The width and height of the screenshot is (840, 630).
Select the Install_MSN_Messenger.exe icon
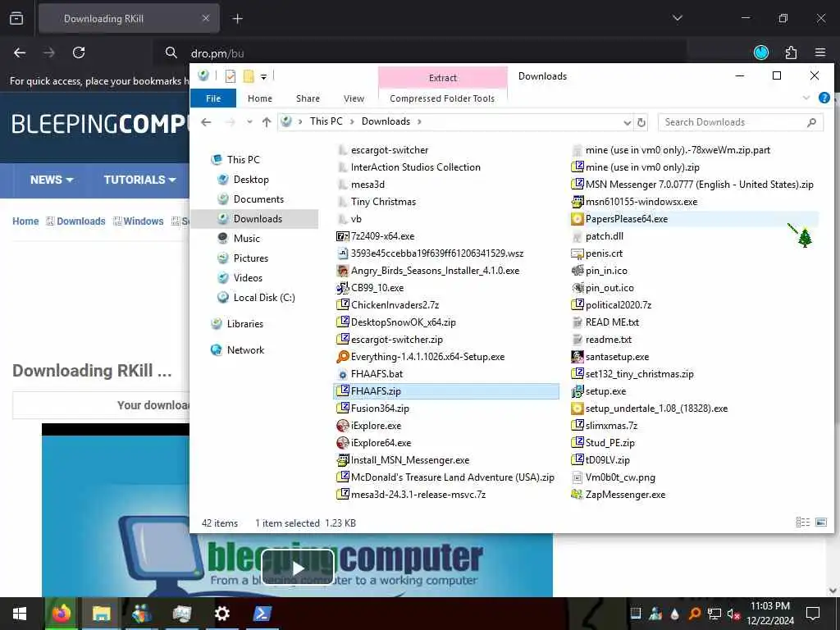342,460
